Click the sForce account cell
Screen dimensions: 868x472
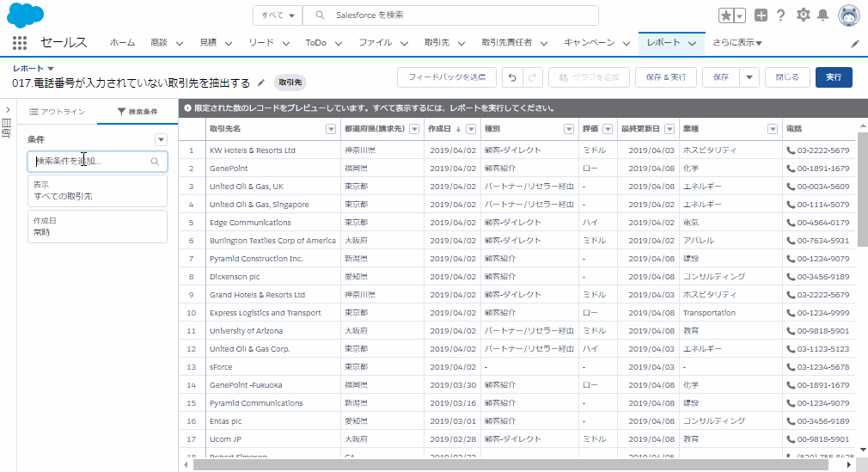click(273, 367)
